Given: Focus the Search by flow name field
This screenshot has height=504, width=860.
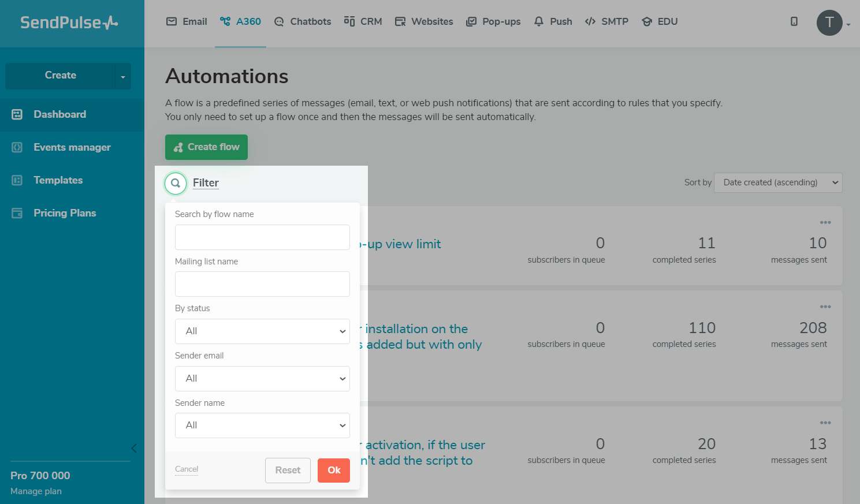Looking at the screenshot, I should click(262, 237).
